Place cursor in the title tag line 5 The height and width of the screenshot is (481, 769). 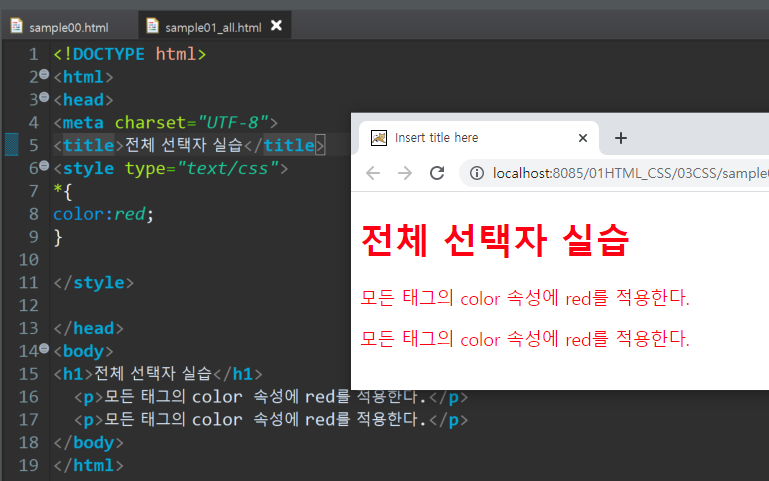pos(189,145)
